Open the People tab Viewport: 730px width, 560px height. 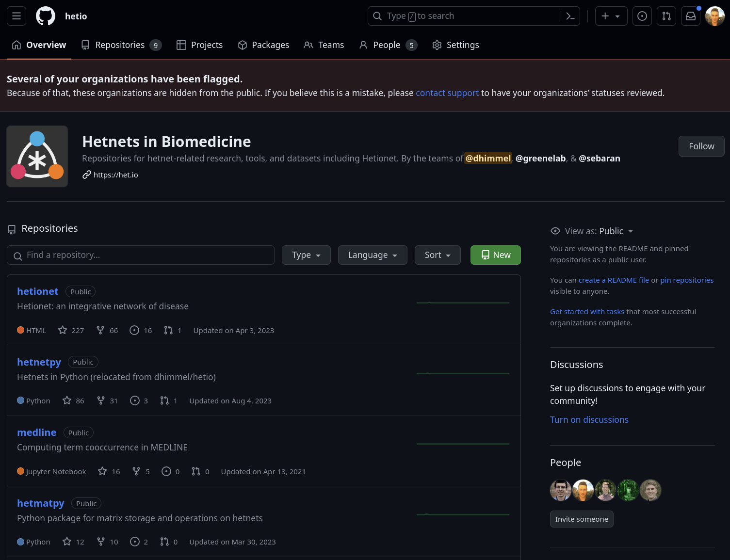388,45
